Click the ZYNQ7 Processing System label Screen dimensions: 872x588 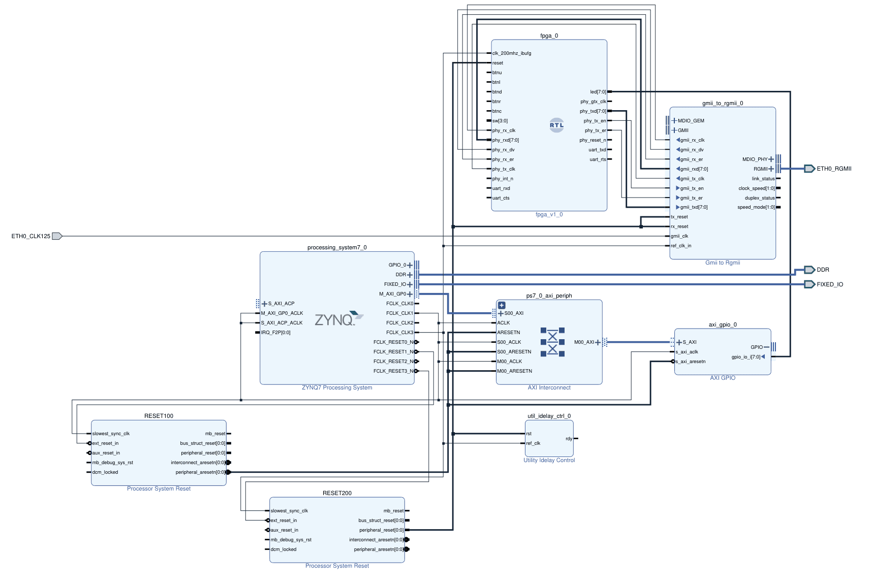pyautogui.click(x=337, y=387)
